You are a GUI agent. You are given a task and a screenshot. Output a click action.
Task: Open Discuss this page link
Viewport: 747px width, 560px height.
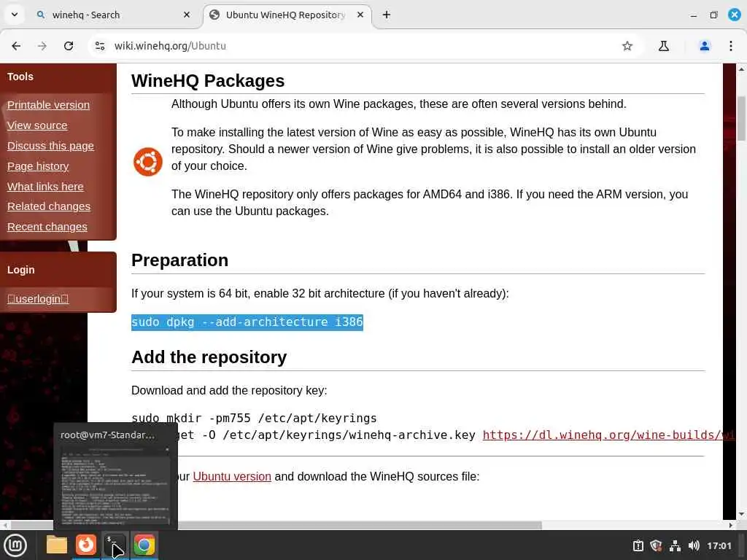point(50,146)
